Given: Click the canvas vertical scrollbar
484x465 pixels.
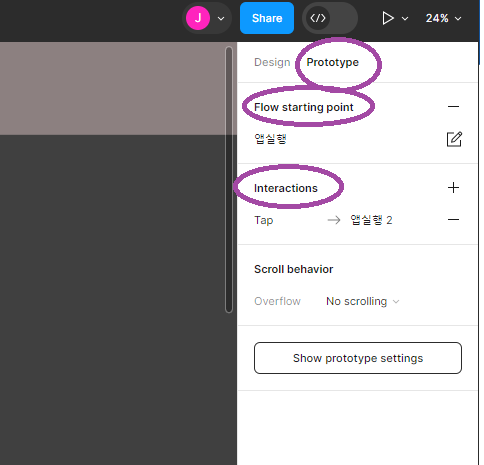Looking at the screenshot, I should click(x=229, y=179).
